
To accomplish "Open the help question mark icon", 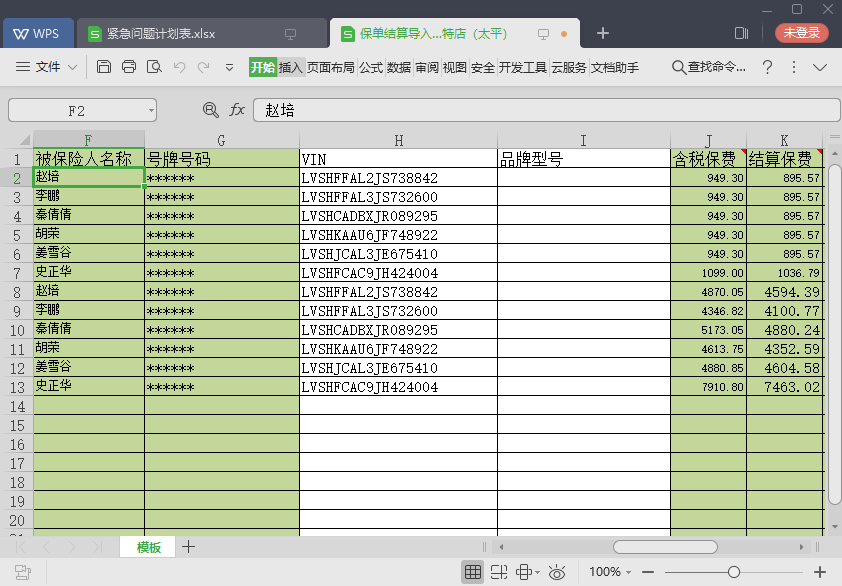I will coord(768,67).
